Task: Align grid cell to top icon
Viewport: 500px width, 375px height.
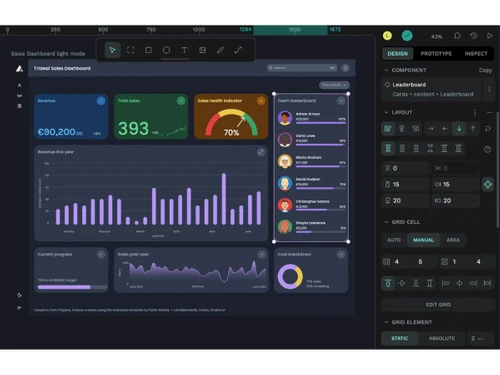Action: (388, 284)
